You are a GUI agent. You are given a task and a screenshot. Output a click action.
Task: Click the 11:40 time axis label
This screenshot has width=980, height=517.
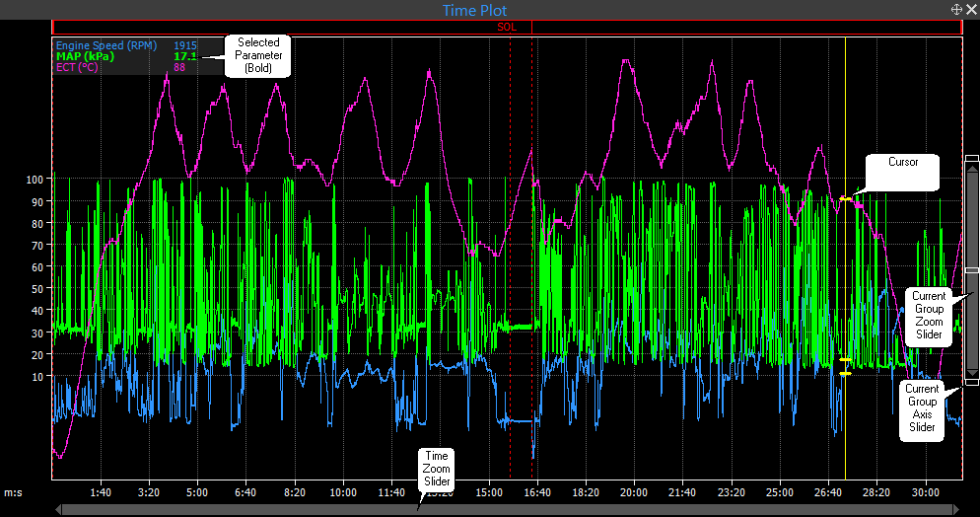pyautogui.click(x=391, y=492)
